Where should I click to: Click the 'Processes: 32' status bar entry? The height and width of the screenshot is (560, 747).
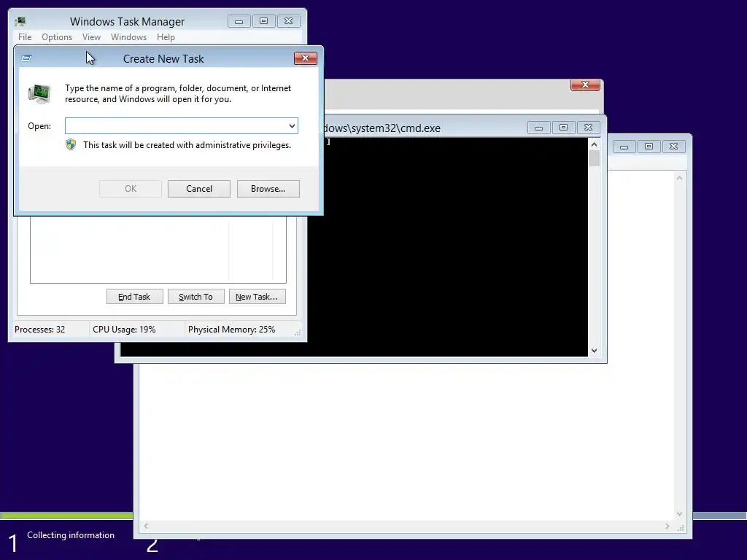tap(40, 330)
